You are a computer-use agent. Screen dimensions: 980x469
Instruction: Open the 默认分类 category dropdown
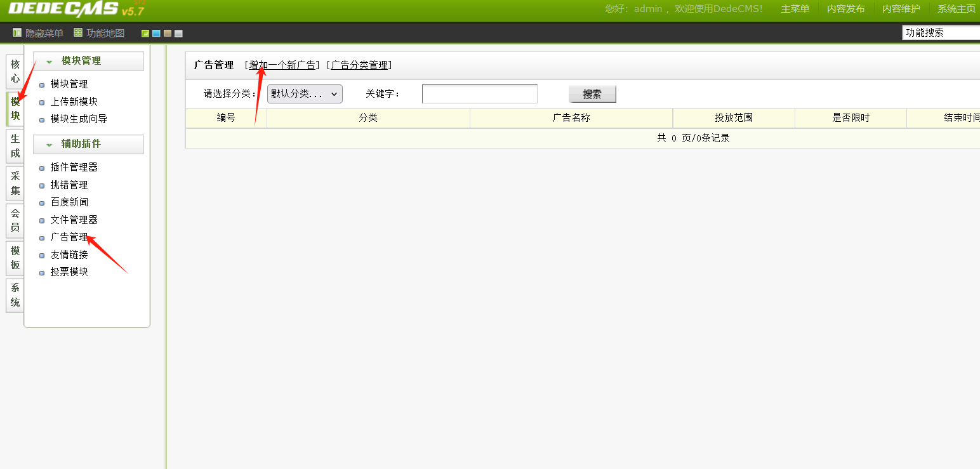(x=304, y=93)
